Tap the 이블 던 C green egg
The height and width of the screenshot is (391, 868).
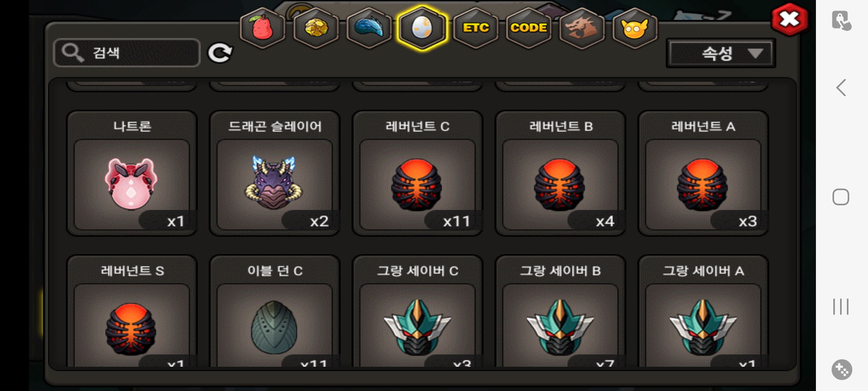pos(275,311)
